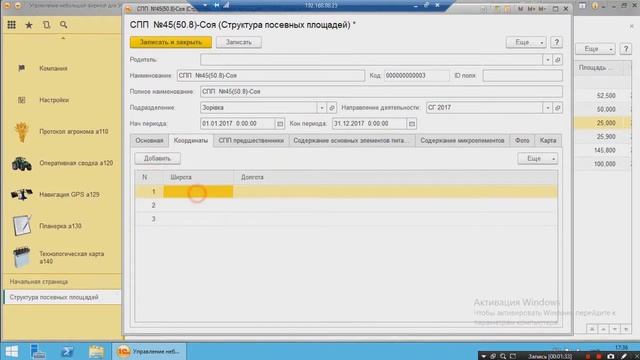Switch to the Карта tab
This screenshot has height=360, width=640.
click(548, 140)
